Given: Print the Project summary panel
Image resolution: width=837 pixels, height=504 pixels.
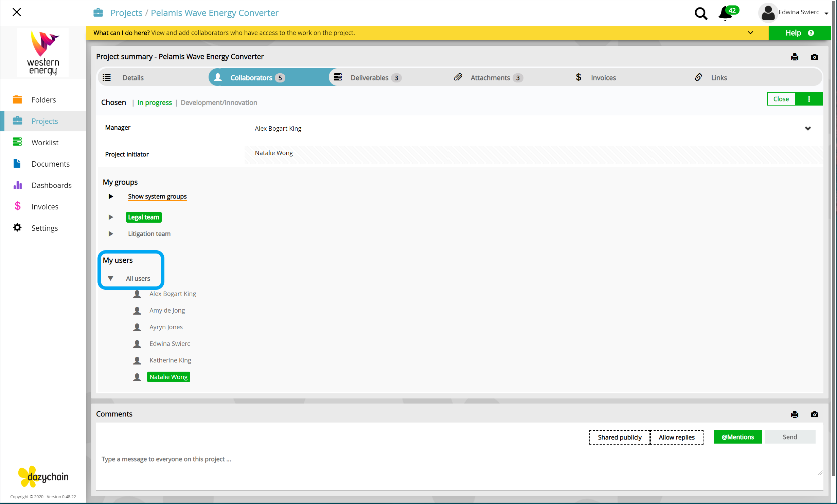Looking at the screenshot, I should 795,57.
